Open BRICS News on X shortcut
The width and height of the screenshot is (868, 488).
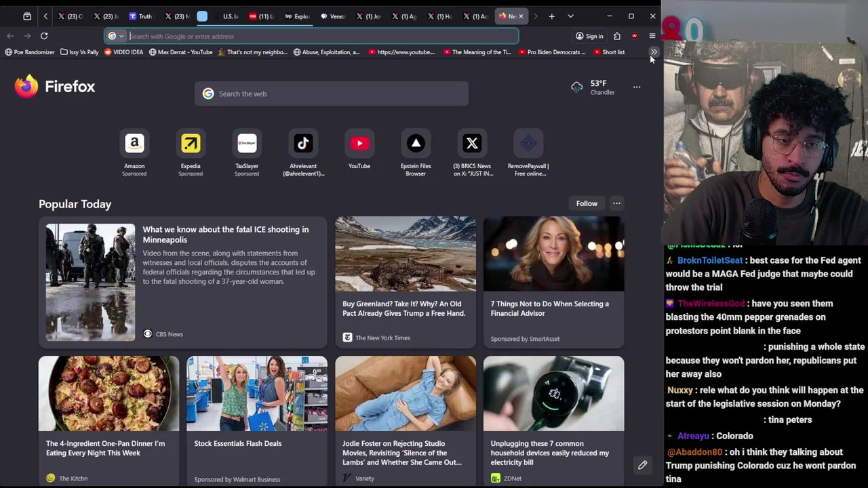coord(472,154)
